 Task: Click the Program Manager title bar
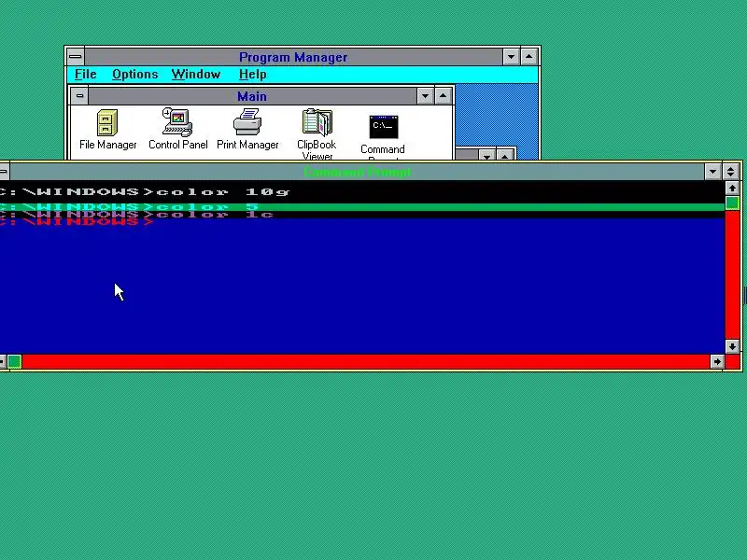pyautogui.click(x=293, y=57)
